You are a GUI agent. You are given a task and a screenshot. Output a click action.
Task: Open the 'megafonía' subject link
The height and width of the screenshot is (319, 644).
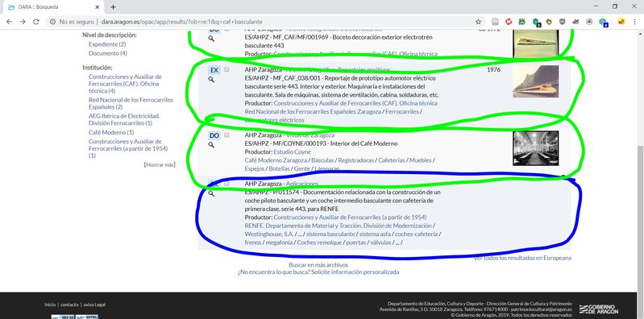[x=279, y=242]
